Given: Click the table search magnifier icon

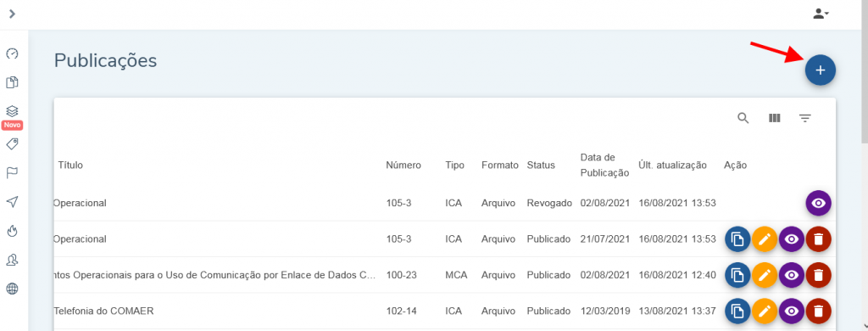Looking at the screenshot, I should (743, 117).
